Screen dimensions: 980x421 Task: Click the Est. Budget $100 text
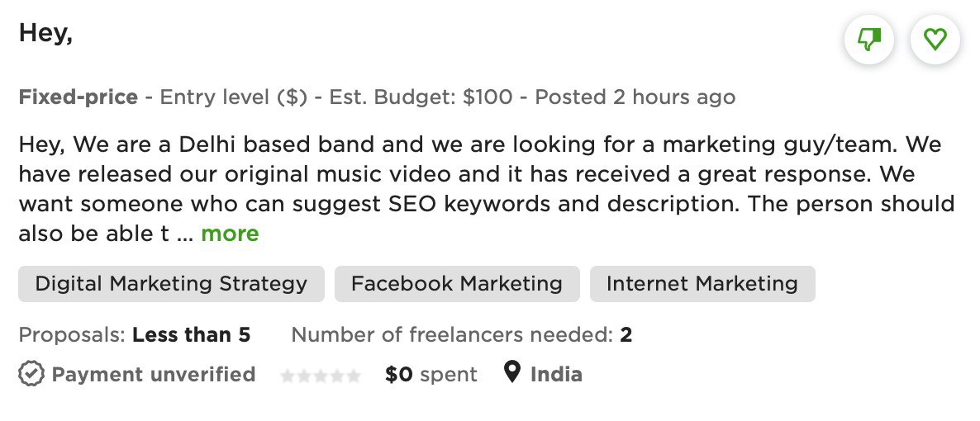(x=421, y=97)
